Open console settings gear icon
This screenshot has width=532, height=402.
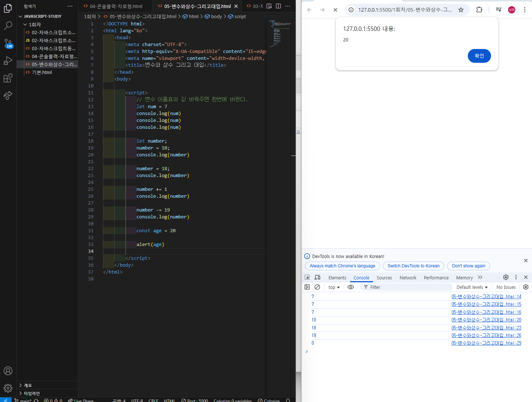(526, 287)
